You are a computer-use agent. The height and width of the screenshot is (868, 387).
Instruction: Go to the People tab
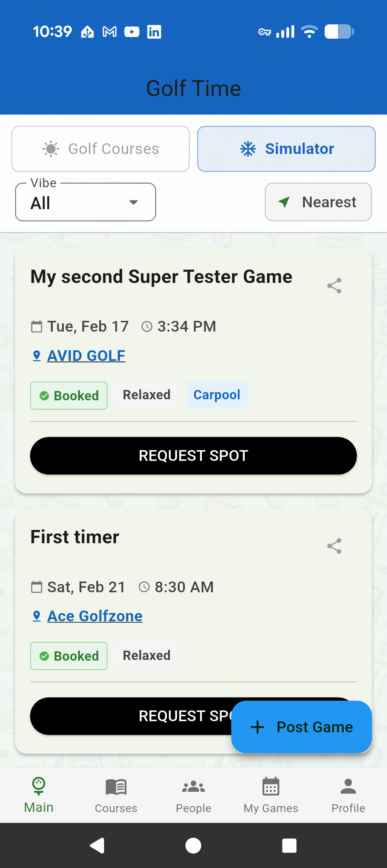[x=193, y=795]
